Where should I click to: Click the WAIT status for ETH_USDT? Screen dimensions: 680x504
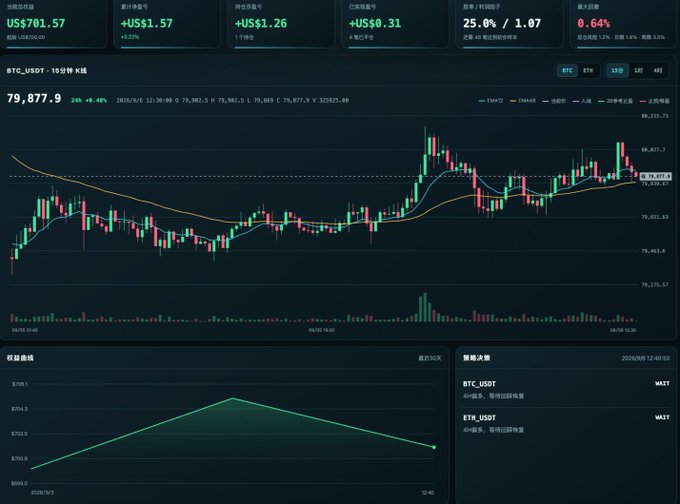click(662, 417)
